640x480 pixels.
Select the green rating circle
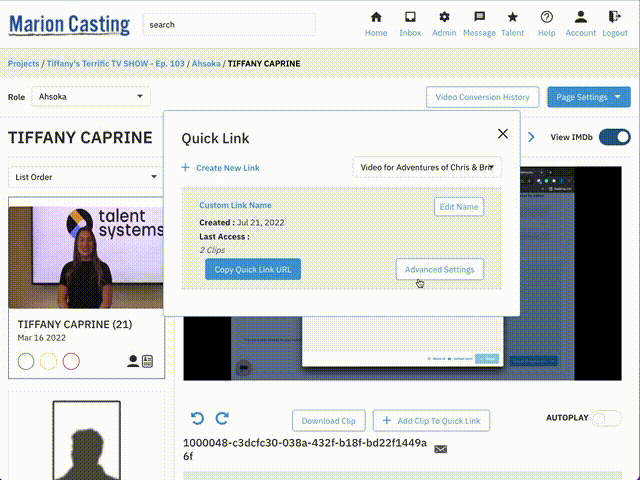coord(26,361)
